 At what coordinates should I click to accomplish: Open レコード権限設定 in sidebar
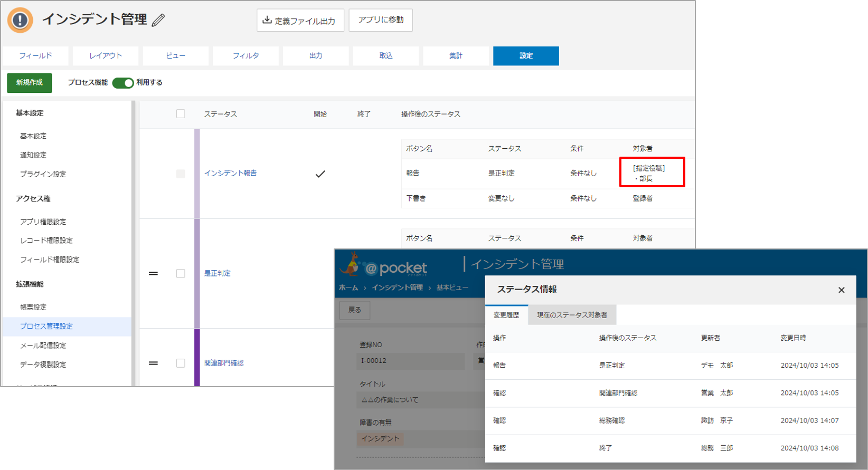[x=46, y=241]
